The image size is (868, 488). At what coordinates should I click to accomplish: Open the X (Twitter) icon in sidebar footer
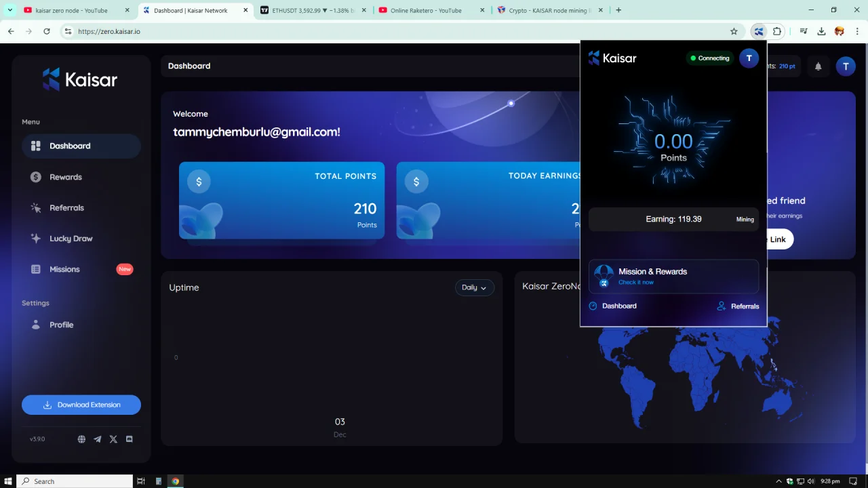point(113,439)
